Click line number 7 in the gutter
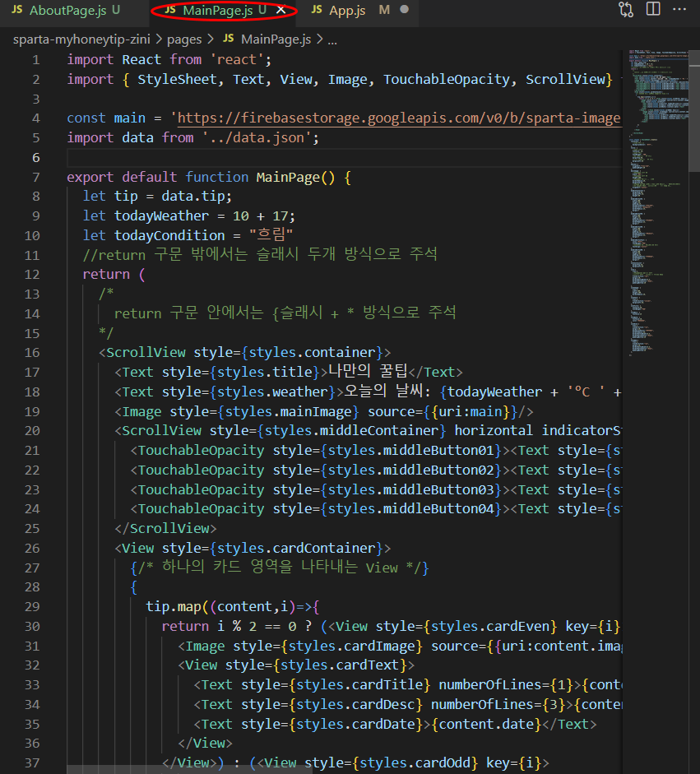Image resolution: width=700 pixels, height=774 pixels. (35, 177)
